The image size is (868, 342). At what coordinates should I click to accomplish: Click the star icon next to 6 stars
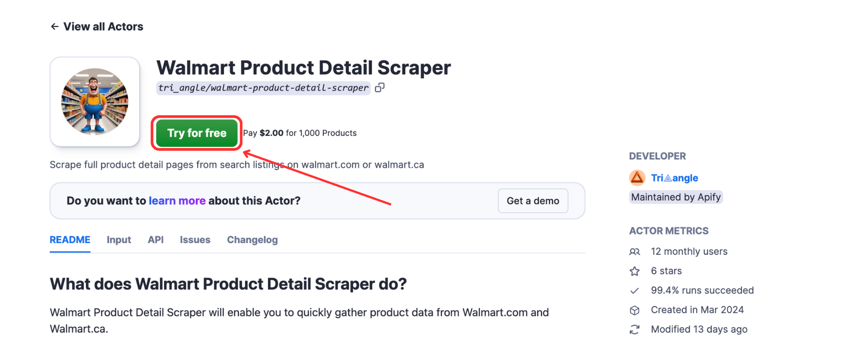635,271
